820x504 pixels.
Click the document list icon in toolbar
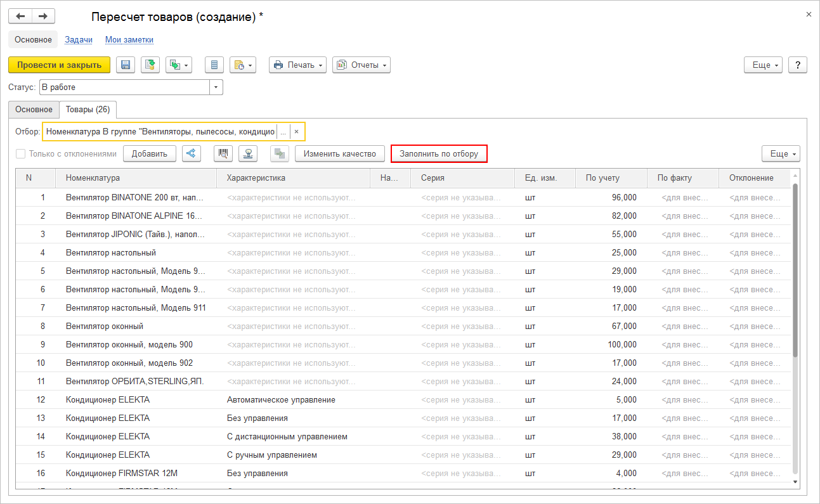(214, 65)
